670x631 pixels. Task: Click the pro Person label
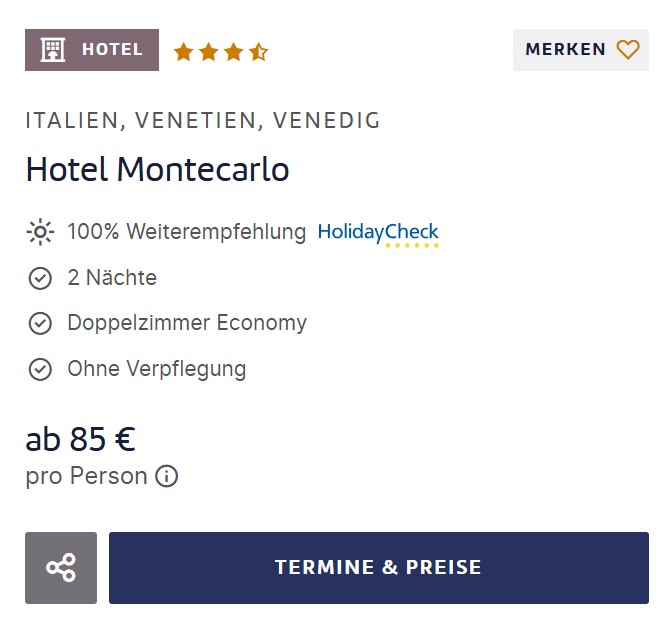[86, 476]
